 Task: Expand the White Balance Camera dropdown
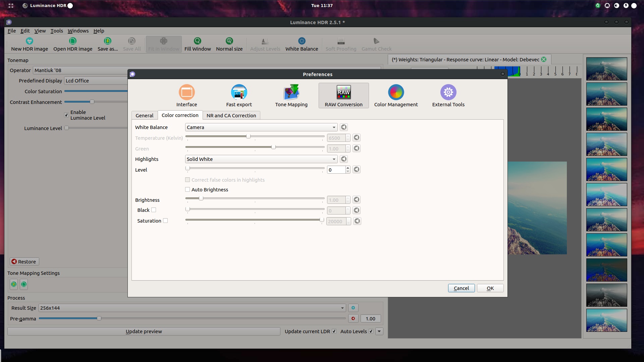pyautogui.click(x=261, y=127)
